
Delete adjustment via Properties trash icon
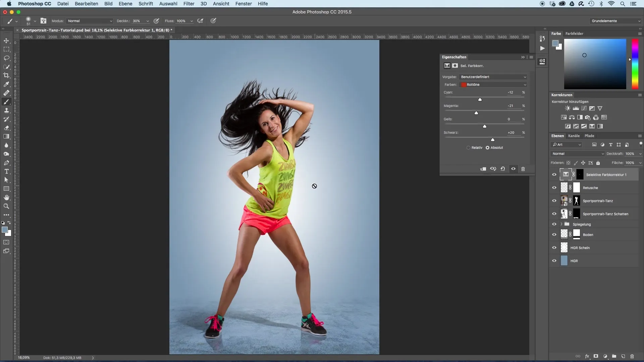523,169
